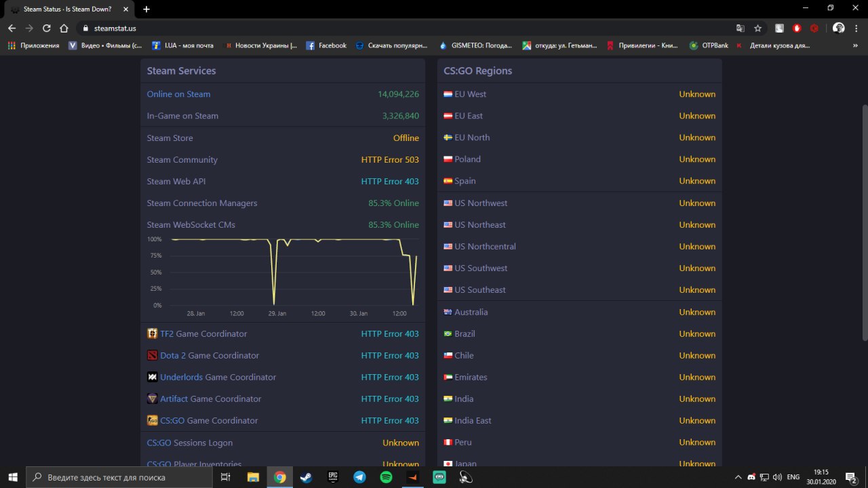
Task: Open the Facebook bookmark
Action: pyautogui.click(x=326, y=45)
